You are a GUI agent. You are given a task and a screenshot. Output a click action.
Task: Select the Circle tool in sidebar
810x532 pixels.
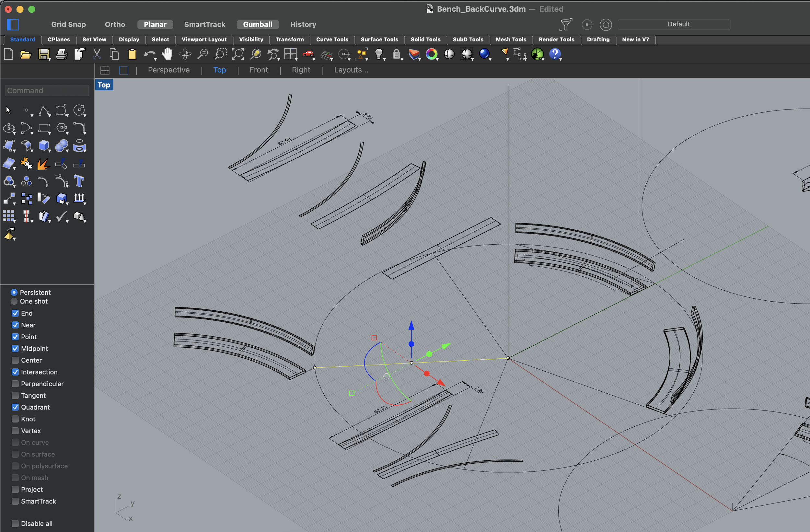click(x=79, y=110)
